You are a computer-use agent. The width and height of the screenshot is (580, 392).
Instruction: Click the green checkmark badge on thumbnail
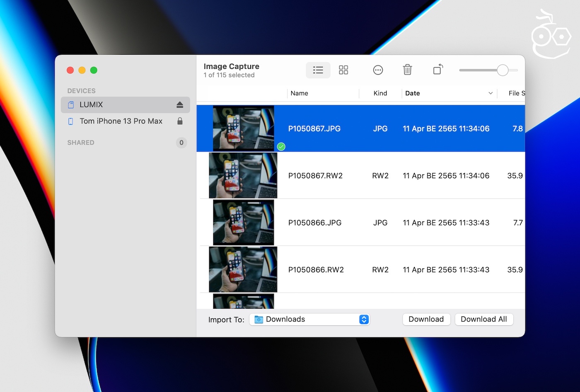[x=281, y=146]
